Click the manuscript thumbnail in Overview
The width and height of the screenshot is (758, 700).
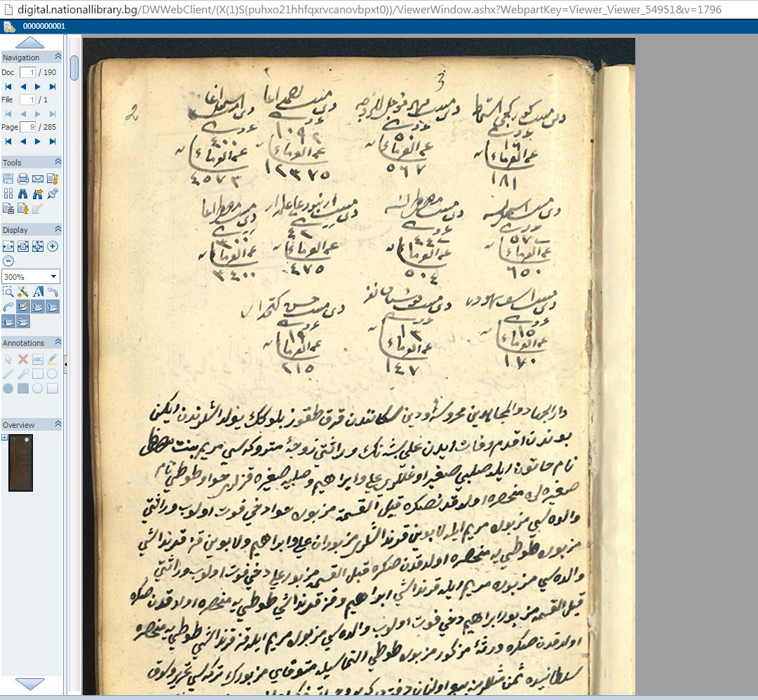point(20,462)
